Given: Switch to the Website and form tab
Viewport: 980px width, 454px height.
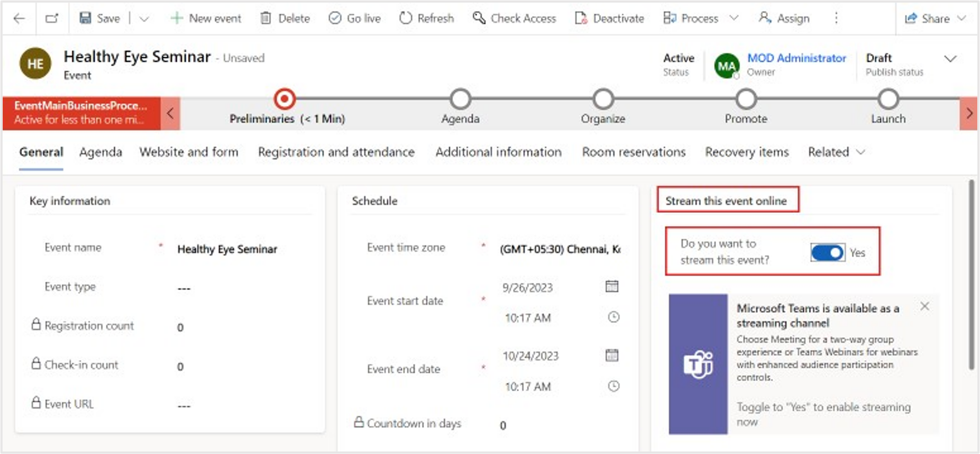Looking at the screenshot, I should tap(189, 152).
